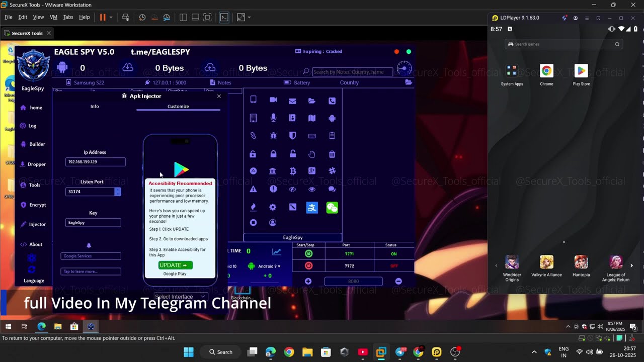Click the closed padlock icon in grid
Viewport: 644px width, 362px height.
(273, 154)
